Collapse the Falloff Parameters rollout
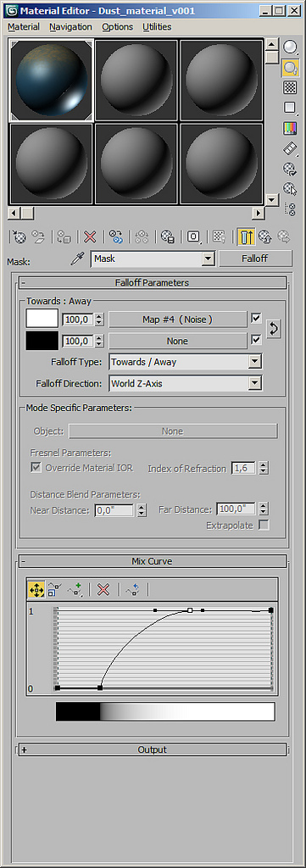 point(153,282)
